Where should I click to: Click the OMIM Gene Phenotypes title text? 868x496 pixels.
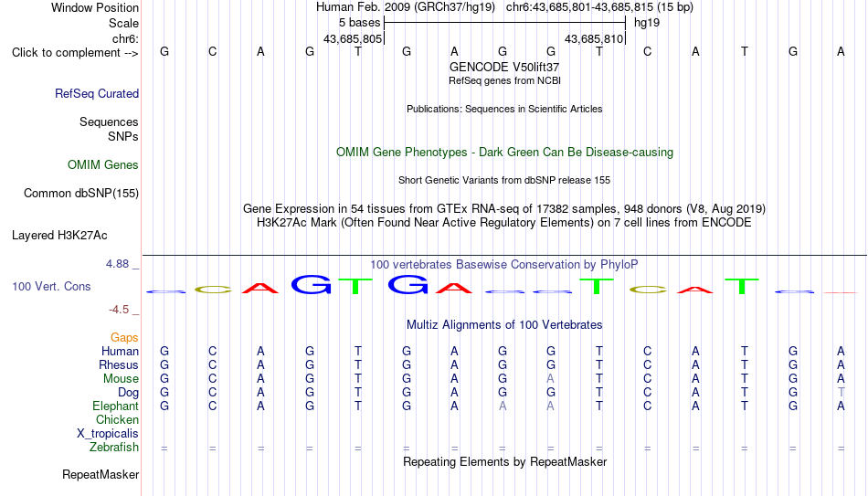tap(504, 153)
